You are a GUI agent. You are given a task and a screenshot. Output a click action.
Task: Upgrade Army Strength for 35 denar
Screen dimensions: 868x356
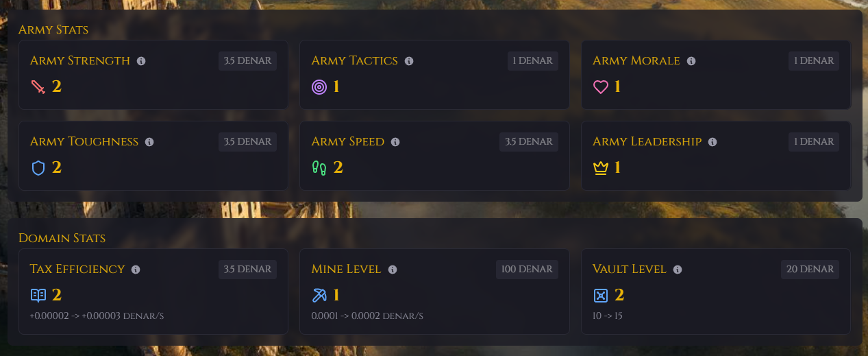[247, 60]
